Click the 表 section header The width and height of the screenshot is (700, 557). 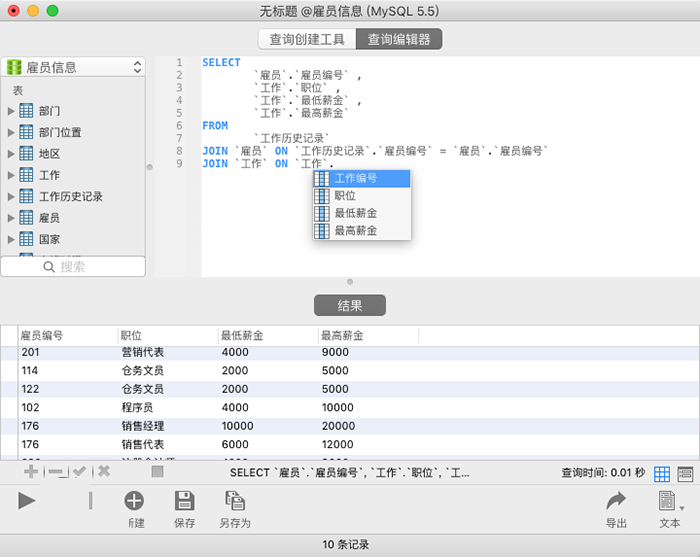point(18,91)
